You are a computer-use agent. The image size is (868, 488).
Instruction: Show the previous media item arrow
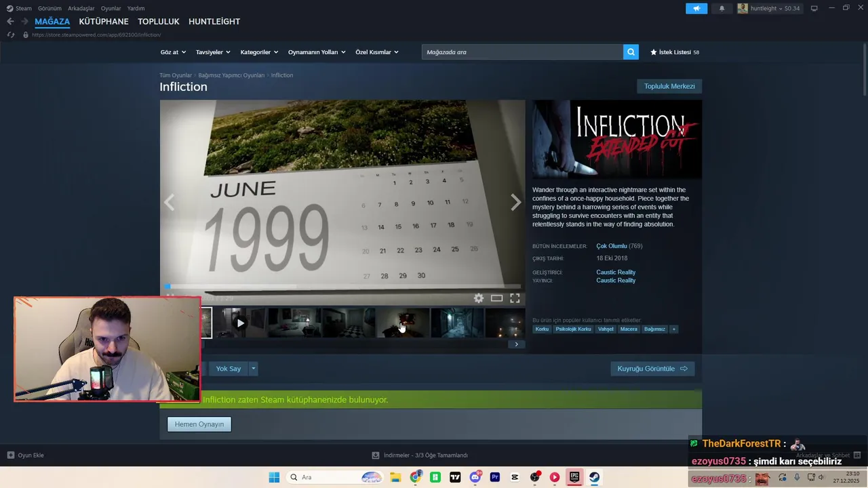click(x=169, y=202)
